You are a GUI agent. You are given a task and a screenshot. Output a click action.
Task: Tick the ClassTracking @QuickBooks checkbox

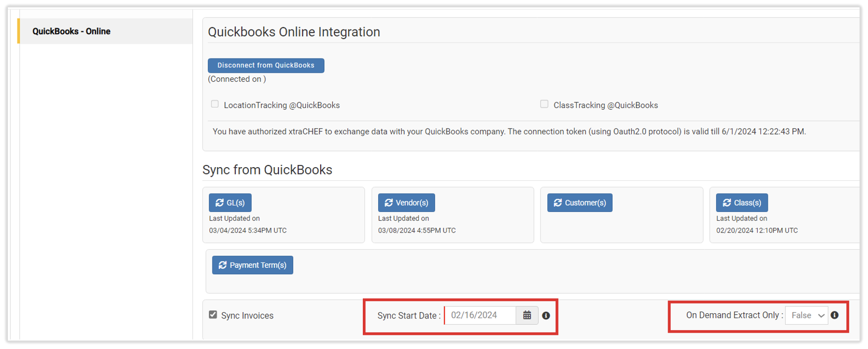(x=544, y=104)
